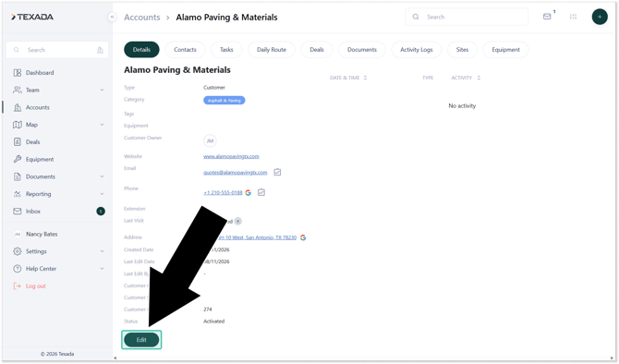Click the Inbox envelope icon in sidebar
The width and height of the screenshot is (619, 364).
coord(18,212)
